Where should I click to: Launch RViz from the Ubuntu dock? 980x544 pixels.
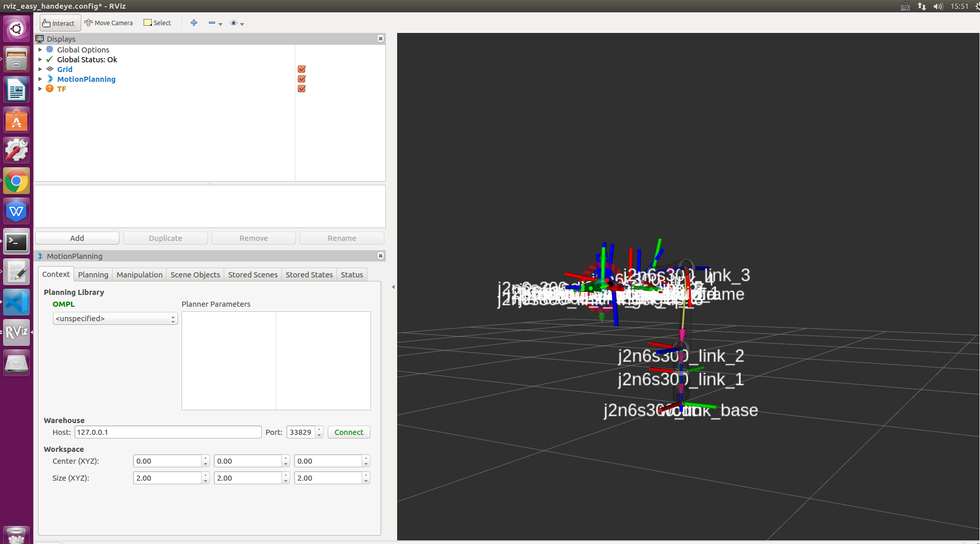point(16,332)
